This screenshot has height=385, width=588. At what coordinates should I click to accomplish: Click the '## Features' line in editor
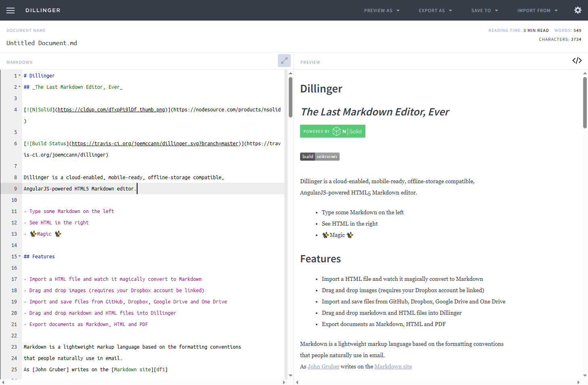(39, 256)
